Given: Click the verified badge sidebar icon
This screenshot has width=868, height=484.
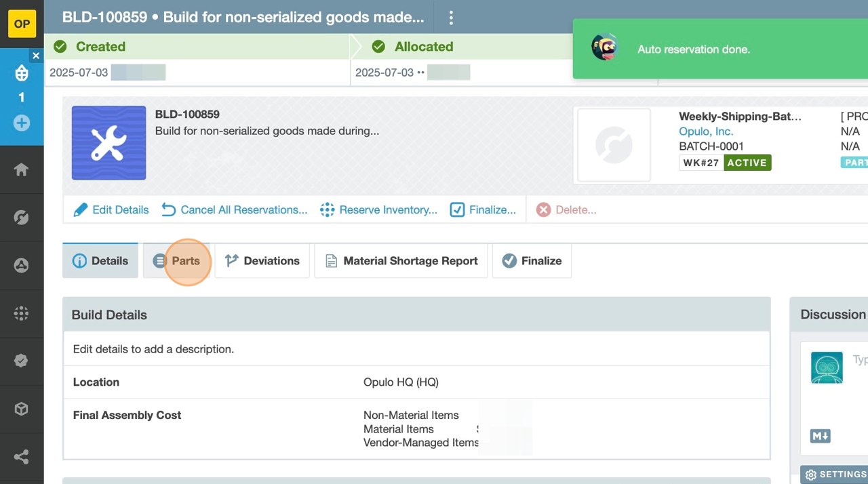Looking at the screenshot, I should pos(21,361).
